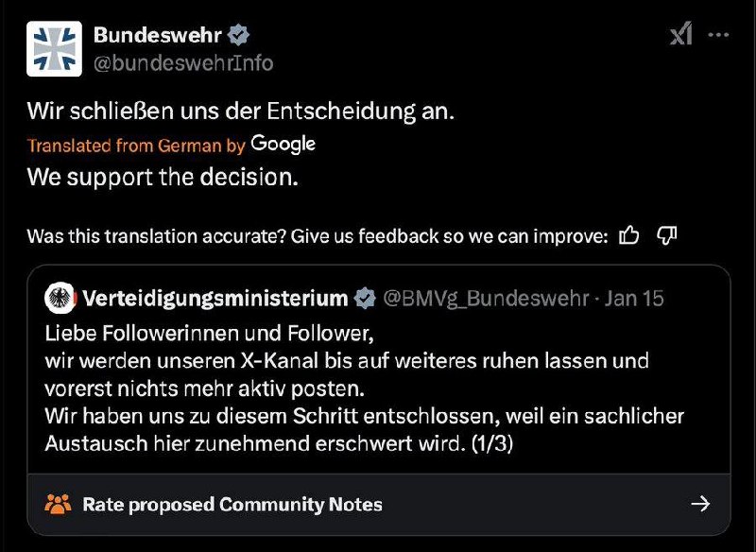Open the quoted post text body

pyautogui.click(x=364, y=388)
